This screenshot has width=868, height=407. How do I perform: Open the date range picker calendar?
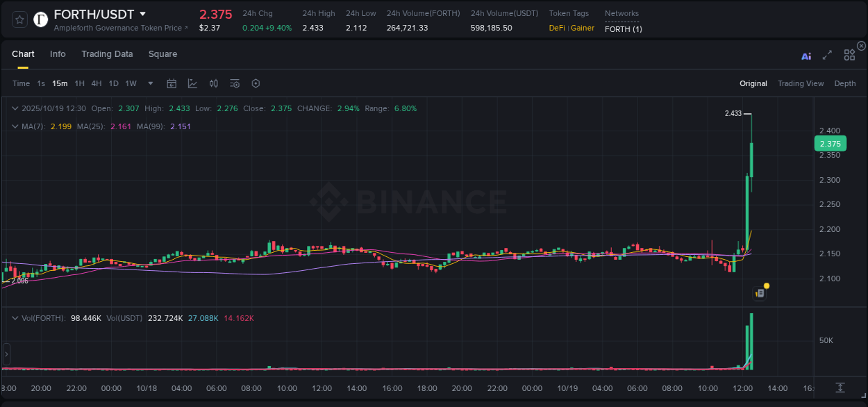pyautogui.click(x=172, y=83)
